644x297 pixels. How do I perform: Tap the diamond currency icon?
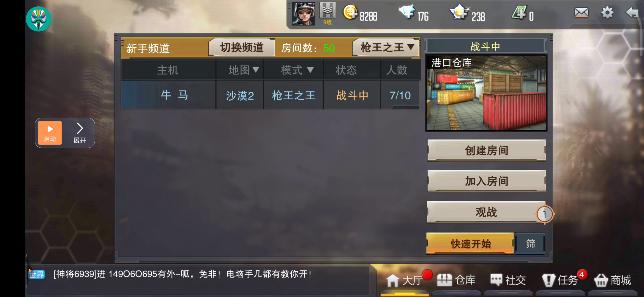(x=407, y=12)
